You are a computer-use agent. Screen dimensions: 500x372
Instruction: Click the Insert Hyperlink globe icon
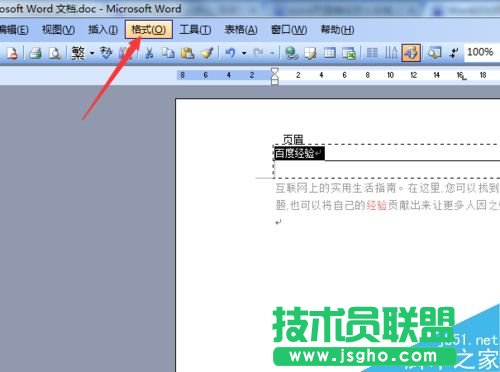point(291,53)
